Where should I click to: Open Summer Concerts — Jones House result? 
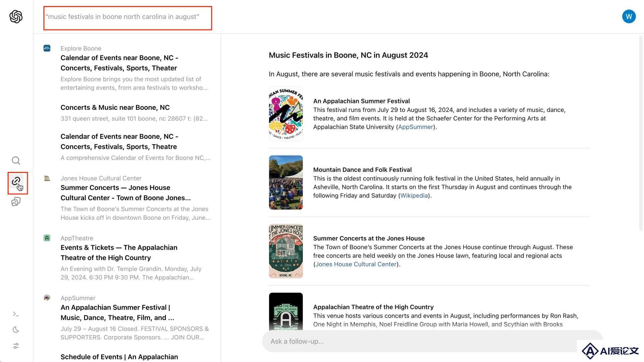point(125,193)
